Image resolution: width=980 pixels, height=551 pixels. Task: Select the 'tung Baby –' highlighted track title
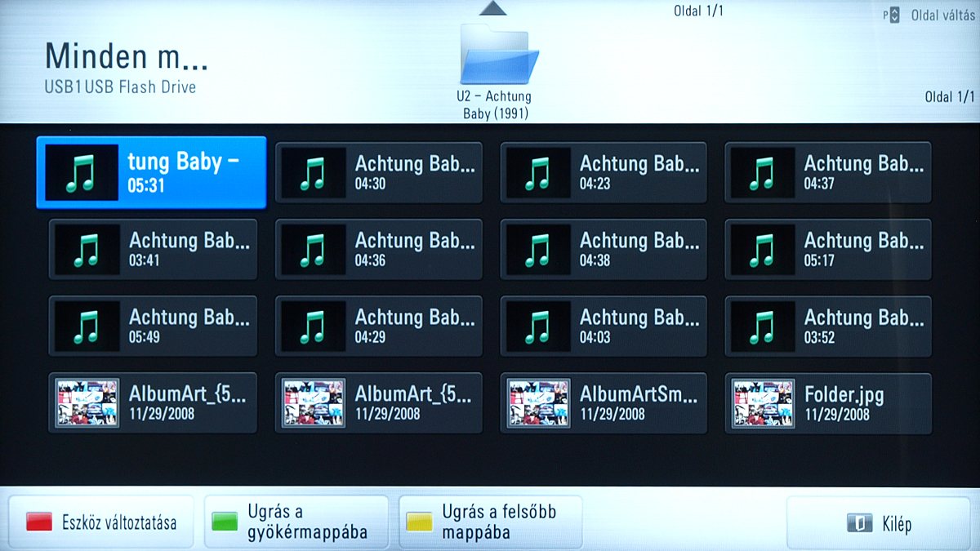point(183,162)
